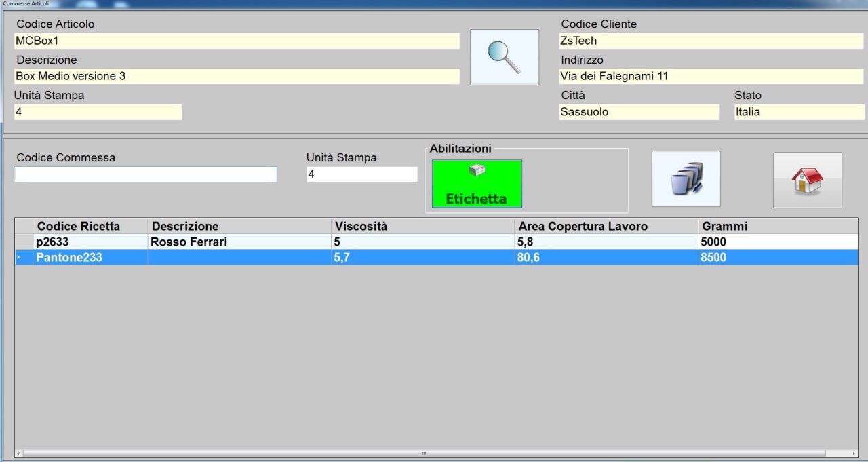868x462 pixels.
Task: Click the Codice Articolo field with MCBox1
Action: (x=237, y=41)
